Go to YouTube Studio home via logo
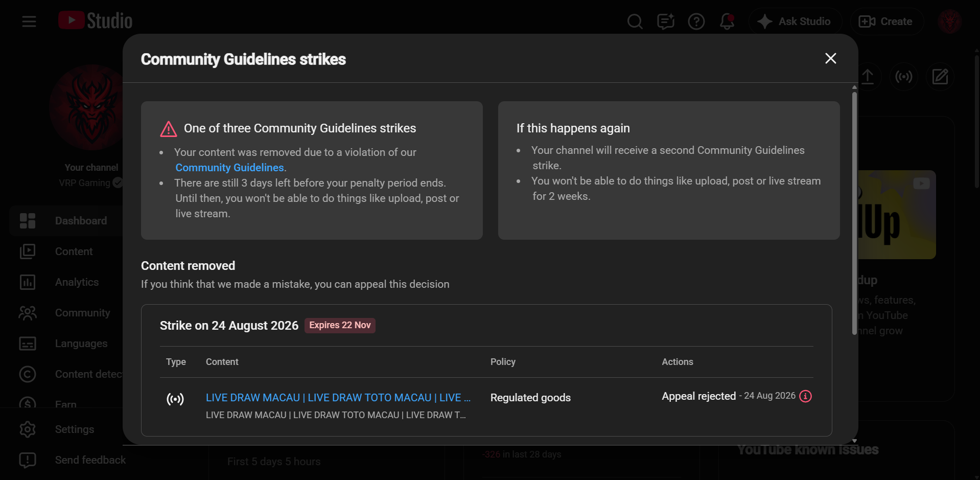This screenshot has width=980, height=480. (95, 21)
